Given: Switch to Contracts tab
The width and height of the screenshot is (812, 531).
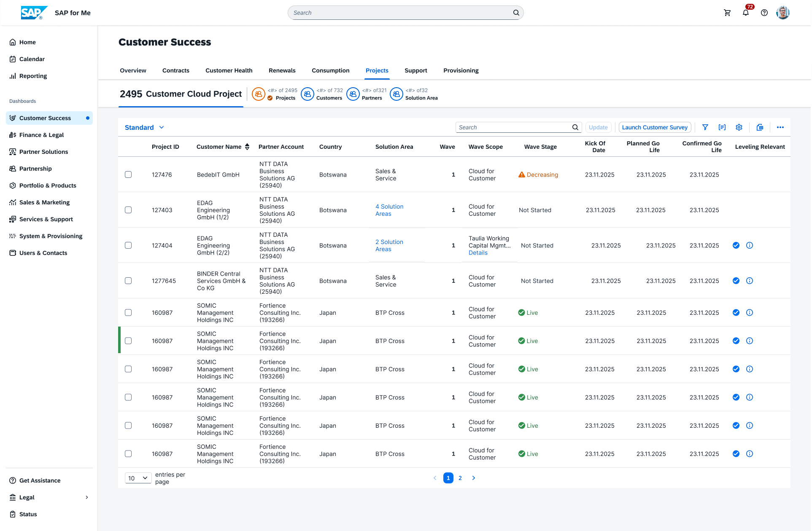Looking at the screenshot, I should 176,70.
